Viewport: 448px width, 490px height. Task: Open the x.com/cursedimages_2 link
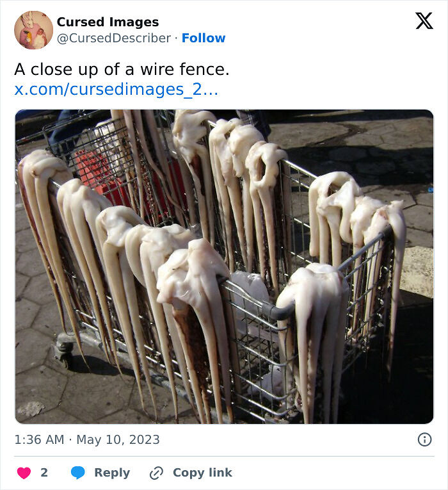click(x=116, y=90)
